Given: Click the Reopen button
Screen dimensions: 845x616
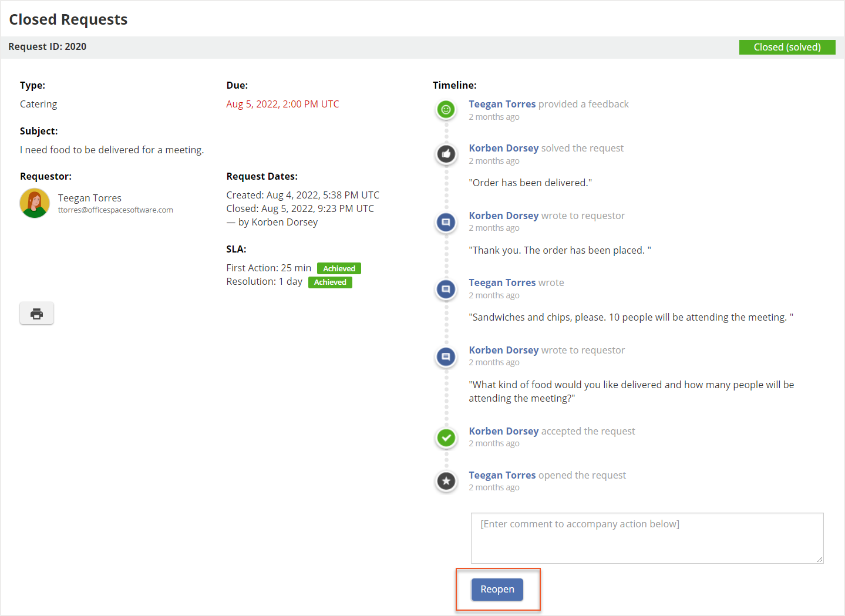Looking at the screenshot, I should click(497, 589).
